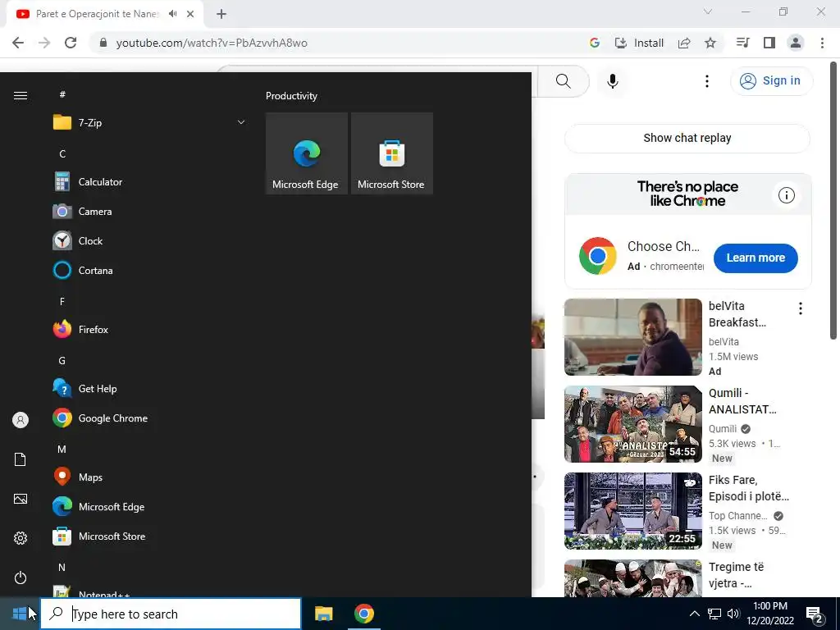The width and height of the screenshot is (840, 630).
Task: Open the user account icon in Start
Action: [21, 420]
